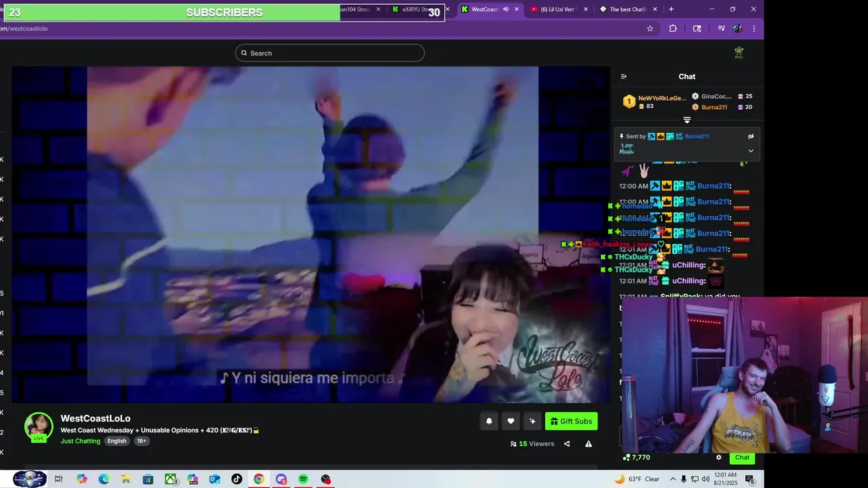Hide the pinned message with the eye-slash icon
The image size is (868, 488).
click(751, 136)
